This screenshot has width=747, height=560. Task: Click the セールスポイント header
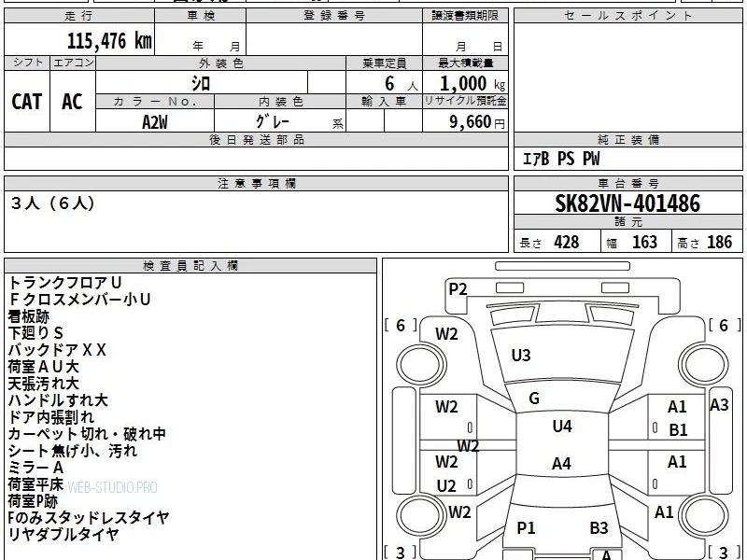[627, 16]
